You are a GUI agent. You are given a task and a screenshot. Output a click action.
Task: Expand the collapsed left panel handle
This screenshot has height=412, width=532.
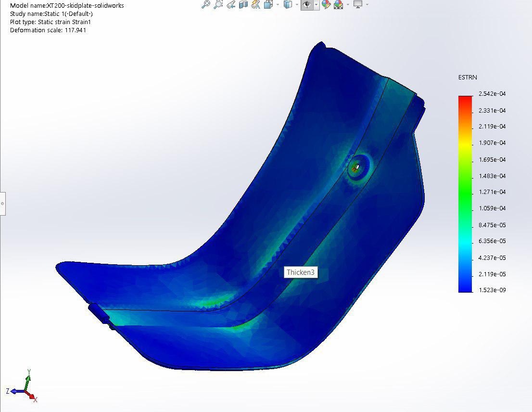2,204
